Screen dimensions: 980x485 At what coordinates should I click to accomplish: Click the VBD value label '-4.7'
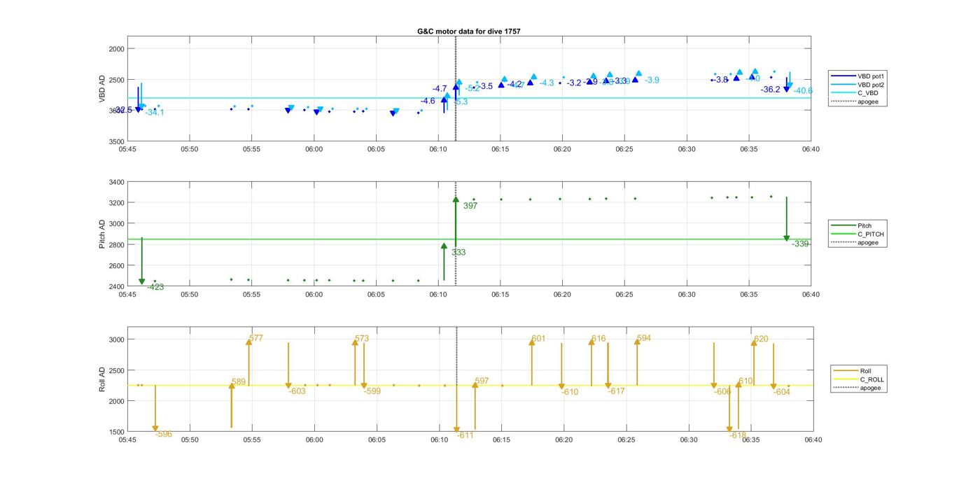point(440,89)
